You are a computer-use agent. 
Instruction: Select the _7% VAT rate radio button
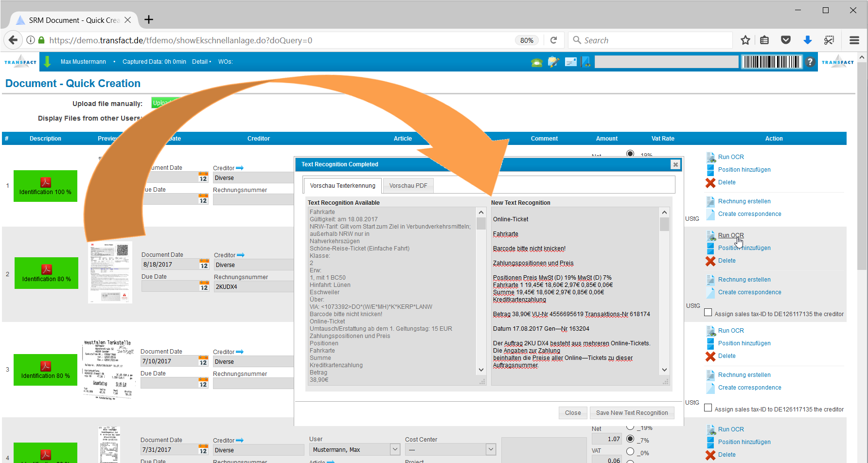630,439
